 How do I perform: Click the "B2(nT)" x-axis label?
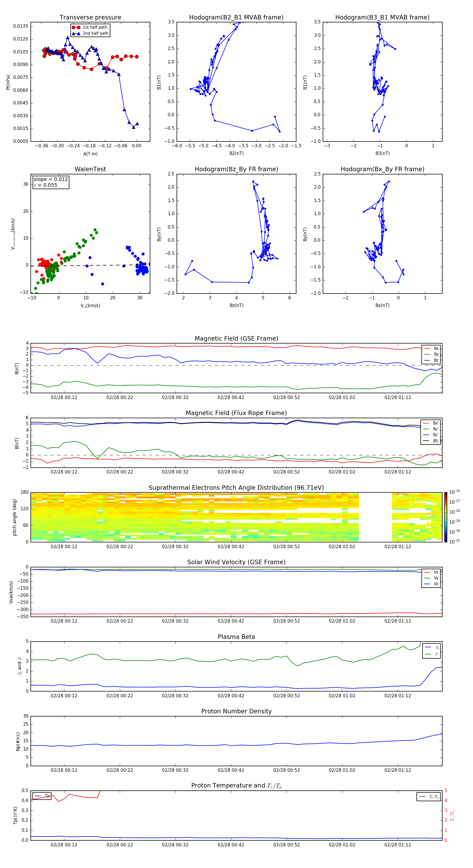[236, 153]
